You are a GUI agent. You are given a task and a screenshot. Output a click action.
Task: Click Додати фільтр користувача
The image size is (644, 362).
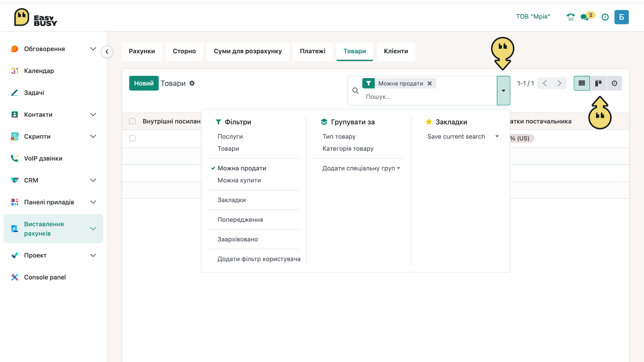[259, 259]
